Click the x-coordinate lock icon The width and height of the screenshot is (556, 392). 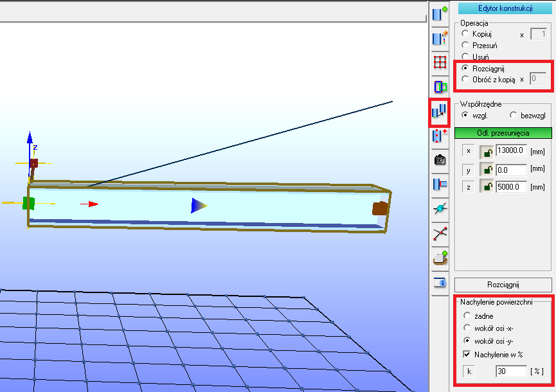click(x=489, y=151)
